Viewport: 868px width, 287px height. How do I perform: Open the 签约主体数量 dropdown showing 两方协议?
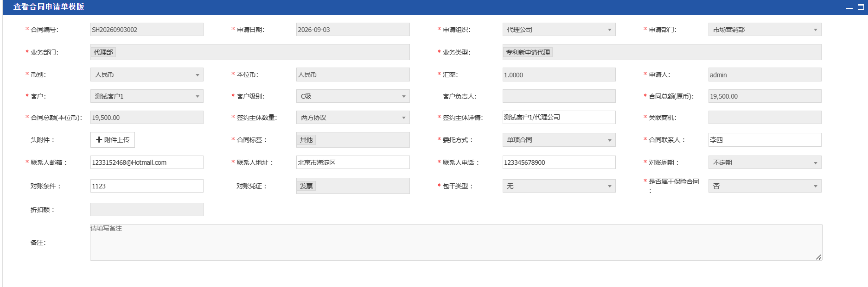point(352,118)
